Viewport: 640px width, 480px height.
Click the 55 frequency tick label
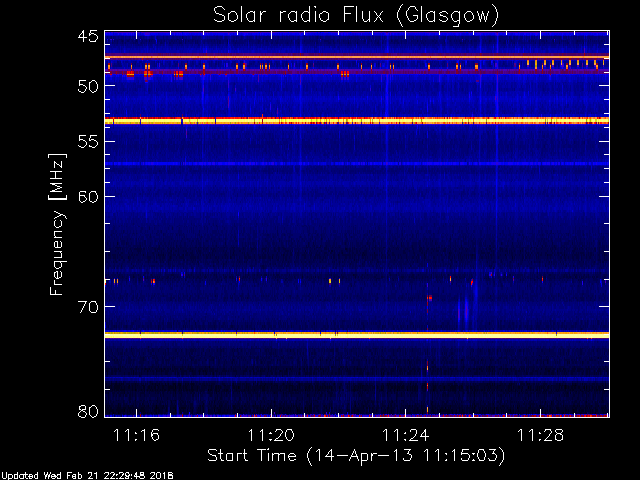pos(88,142)
